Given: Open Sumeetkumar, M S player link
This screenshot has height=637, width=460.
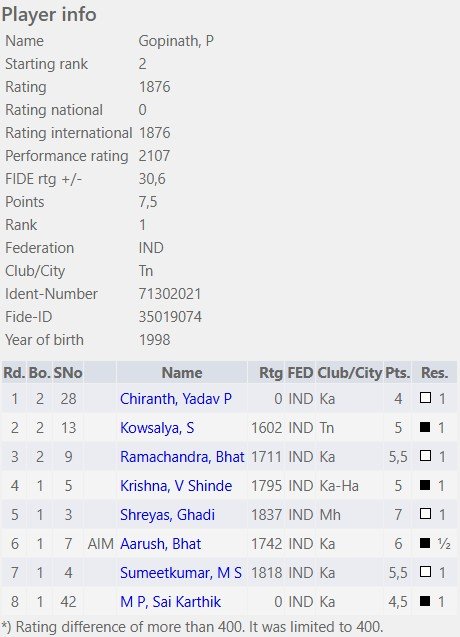Looking at the screenshot, I should (181, 573).
